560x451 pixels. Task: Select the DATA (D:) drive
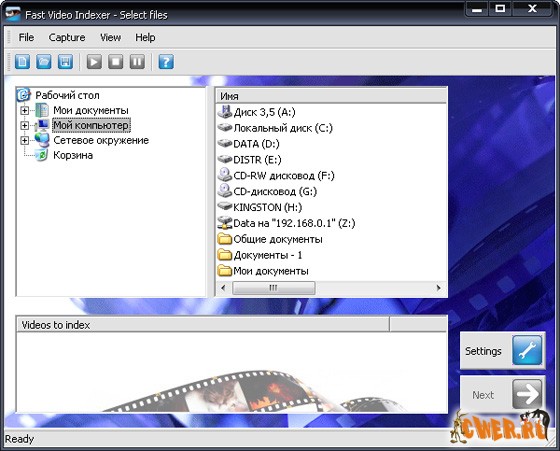tap(256, 144)
